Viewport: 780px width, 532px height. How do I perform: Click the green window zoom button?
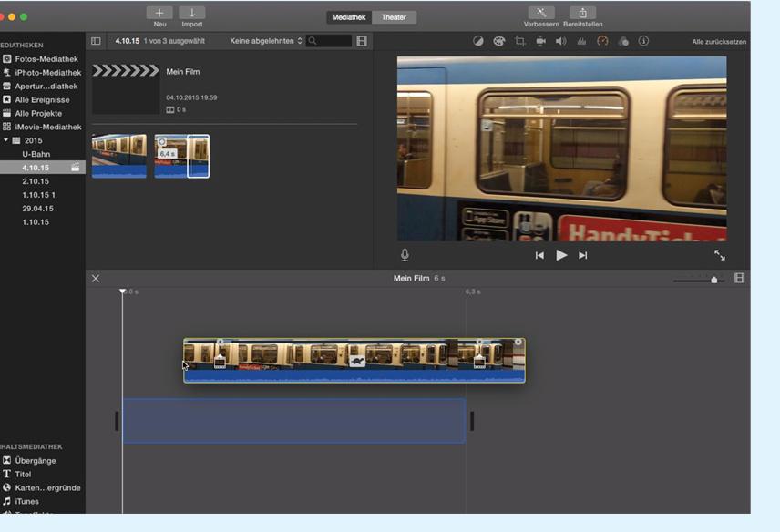point(24,17)
